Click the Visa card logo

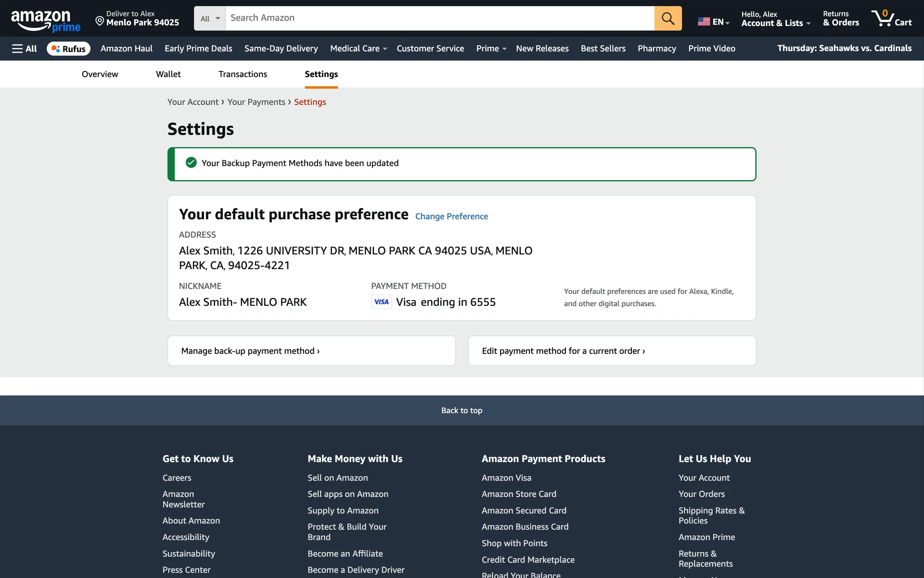[381, 302]
